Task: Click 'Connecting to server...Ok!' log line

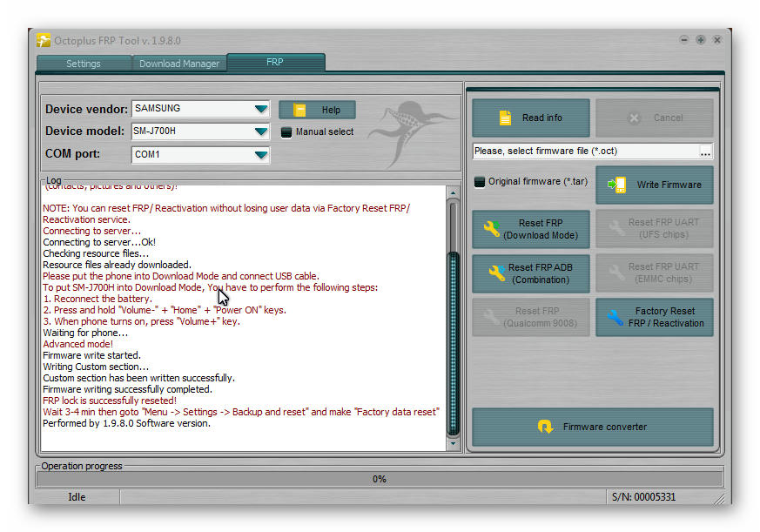Action: tap(99, 242)
